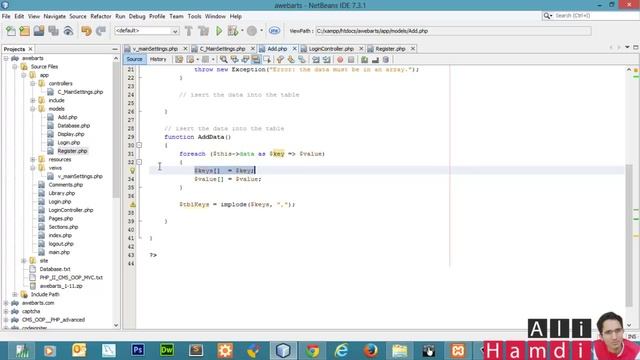Select Register.php in project tree
640x360 pixels.
point(72,151)
